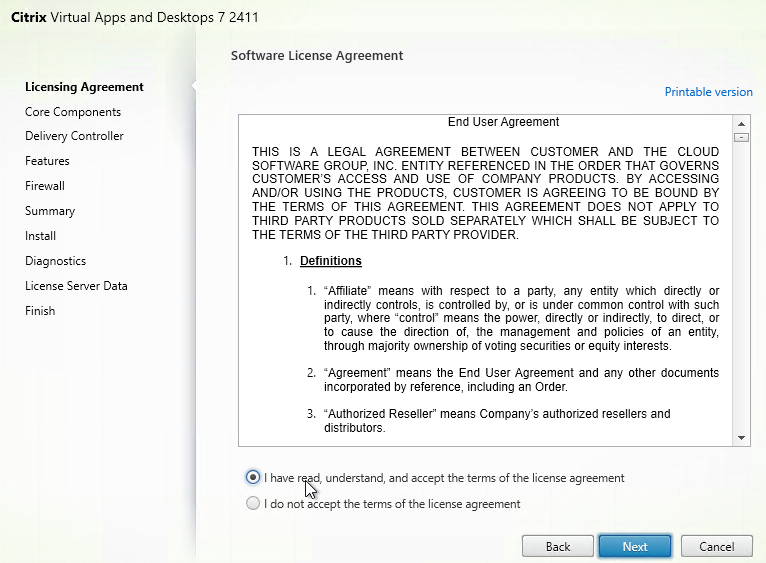Click the “Authorized Reseller” definition paragraph
The width and height of the screenshot is (766, 563).
(x=497, y=421)
